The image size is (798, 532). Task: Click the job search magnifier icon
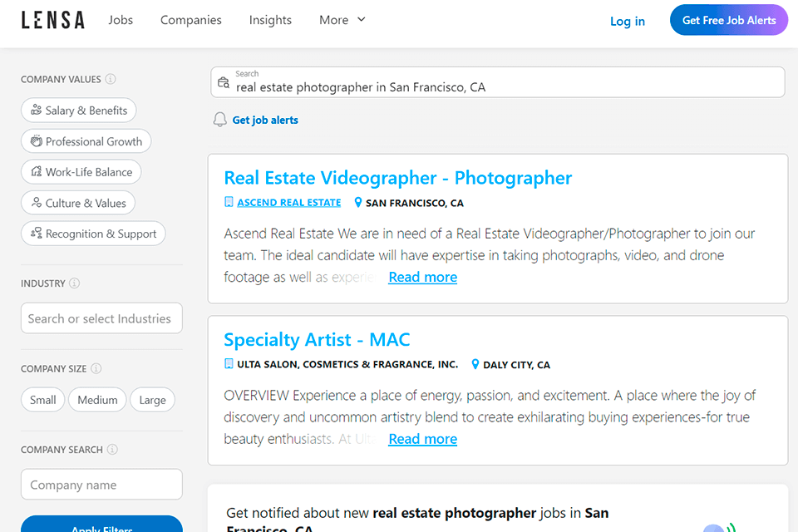coord(224,82)
